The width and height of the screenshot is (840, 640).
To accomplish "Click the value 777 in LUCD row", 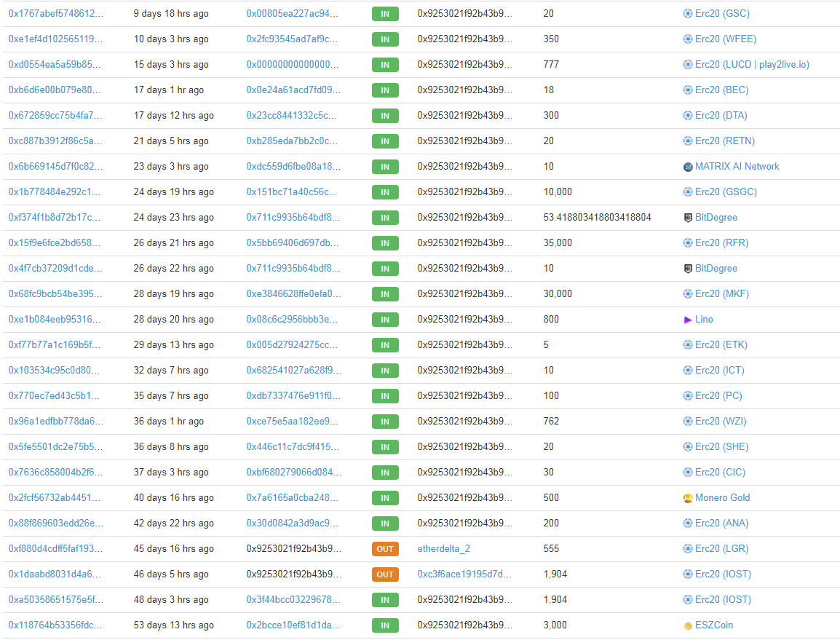I will coord(551,64).
